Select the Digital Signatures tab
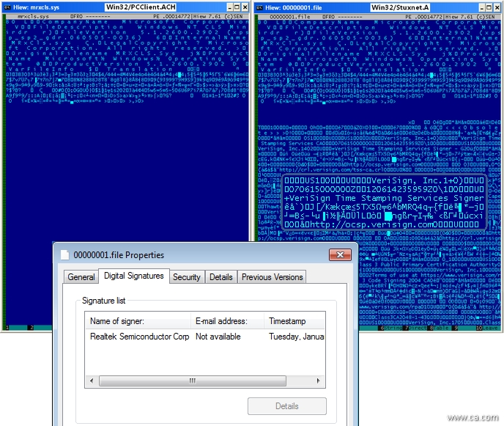504x426 pixels. (x=134, y=276)
